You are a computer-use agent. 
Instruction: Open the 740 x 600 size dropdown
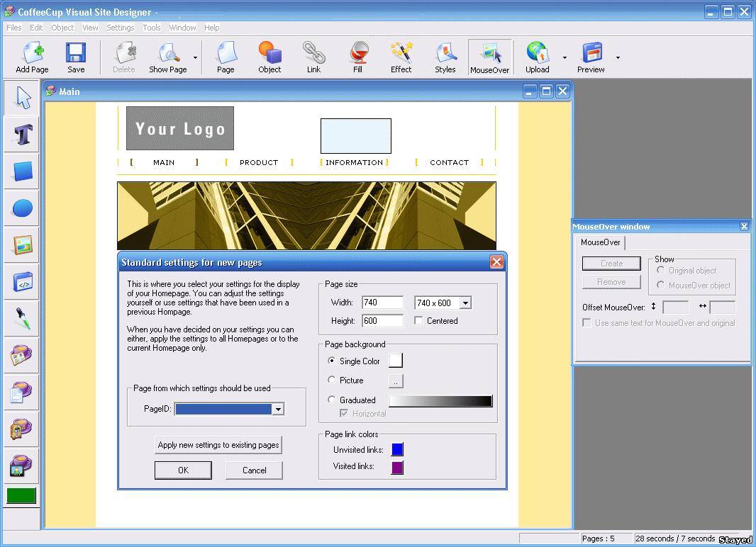pyautogui.click(x=465, y=303)
